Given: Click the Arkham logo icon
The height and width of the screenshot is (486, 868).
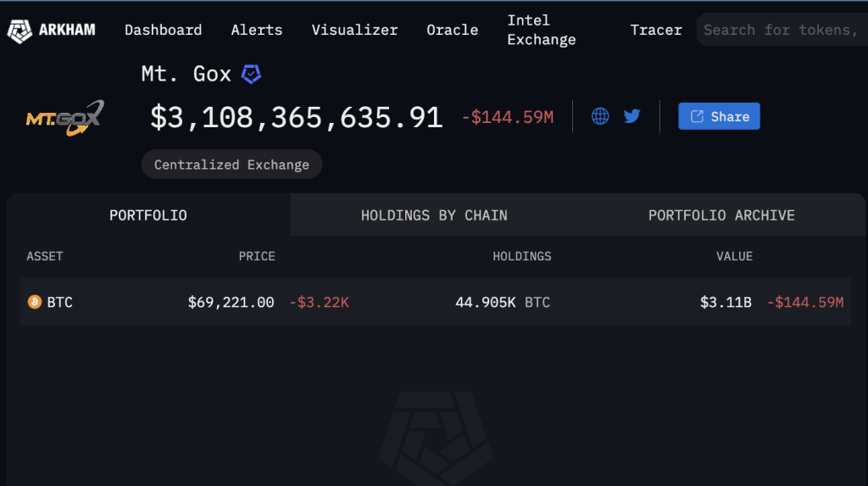Looking at the screenshot, I should 19,31.
